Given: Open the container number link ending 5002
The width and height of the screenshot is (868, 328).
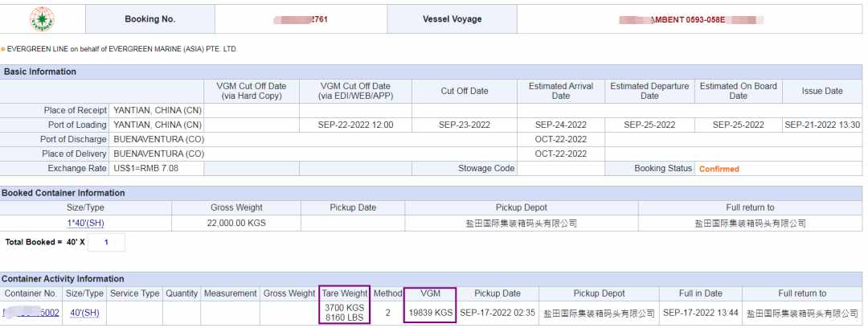Looking at the screenshot, I should click(31, 313).
